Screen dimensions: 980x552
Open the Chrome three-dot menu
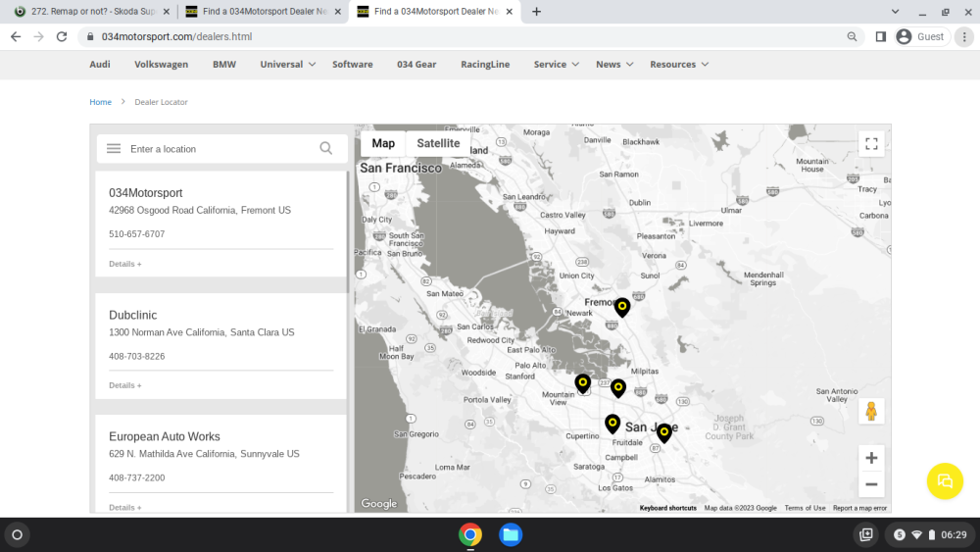[x=964, y=37]
